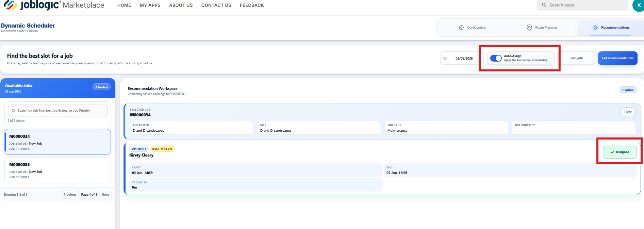Click the Assigned status button
The height and width of the screenshot is (229, 644).
(x=620, y=152)
